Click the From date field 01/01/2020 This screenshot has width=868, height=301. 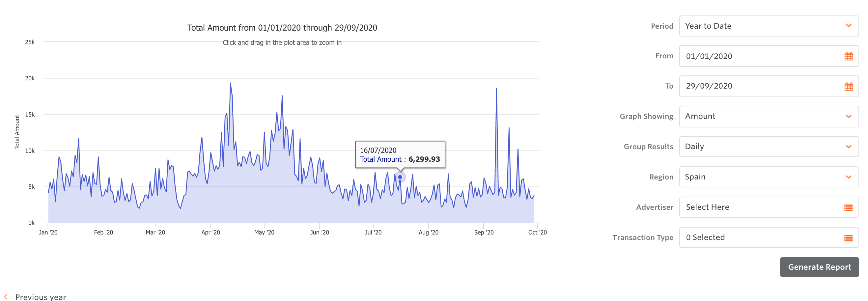pos(758,56)
